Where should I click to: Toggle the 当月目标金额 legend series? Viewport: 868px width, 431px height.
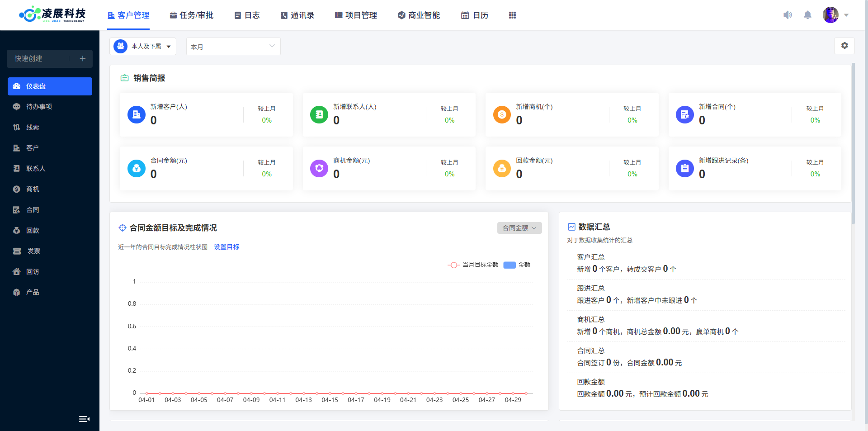coord(473,265)
